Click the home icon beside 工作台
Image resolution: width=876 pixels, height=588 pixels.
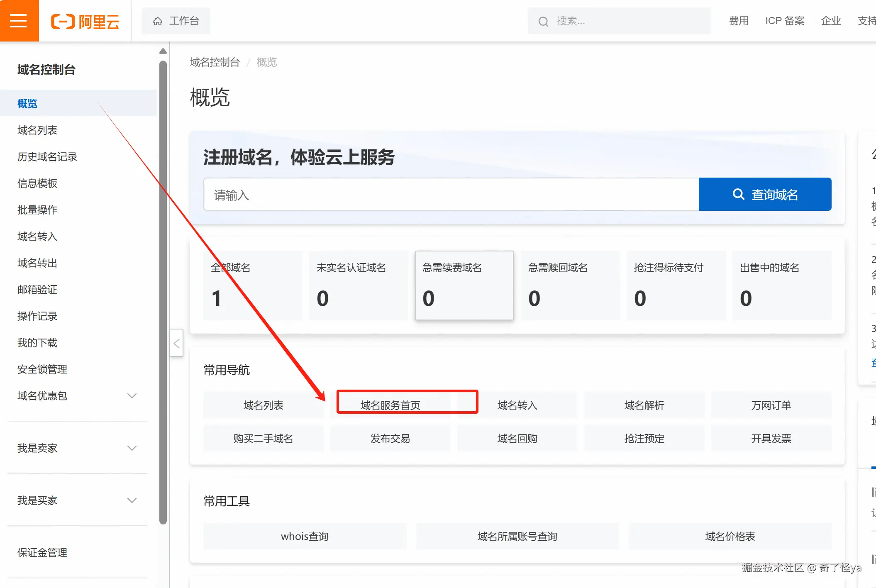[x=158, y=21]
